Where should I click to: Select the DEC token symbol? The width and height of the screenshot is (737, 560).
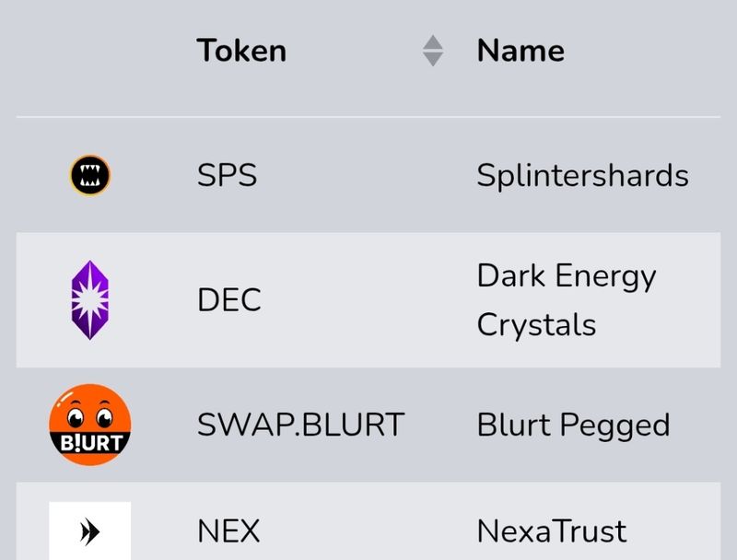pyautogui.click(x=229, y=300)
